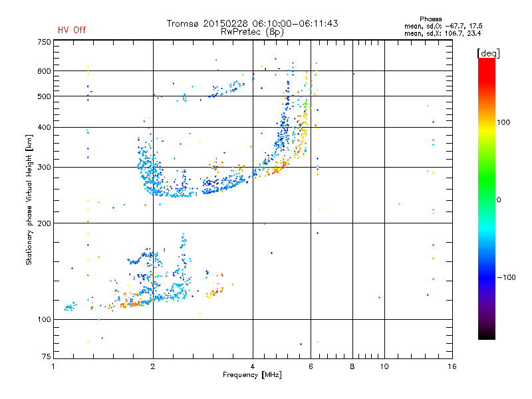Select the plot title 'Tromsø 20150228 06:10:00-06:11:43'
This screenshot has width=532, height=399.
(252, 23)
